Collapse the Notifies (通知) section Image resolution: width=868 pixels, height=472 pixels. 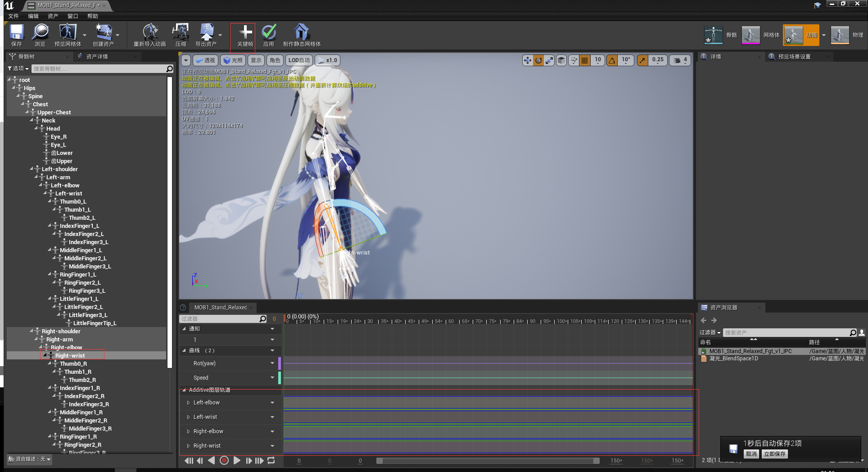[184, 329]
